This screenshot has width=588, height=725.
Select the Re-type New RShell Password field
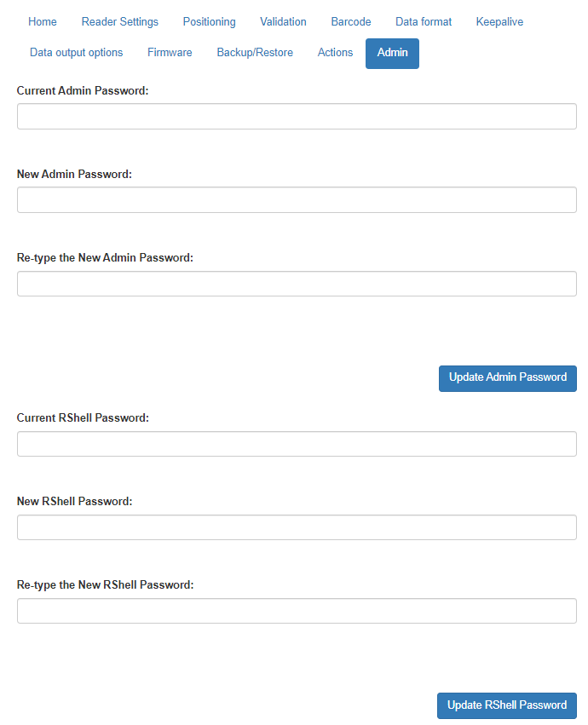click(x=297, y=610)
